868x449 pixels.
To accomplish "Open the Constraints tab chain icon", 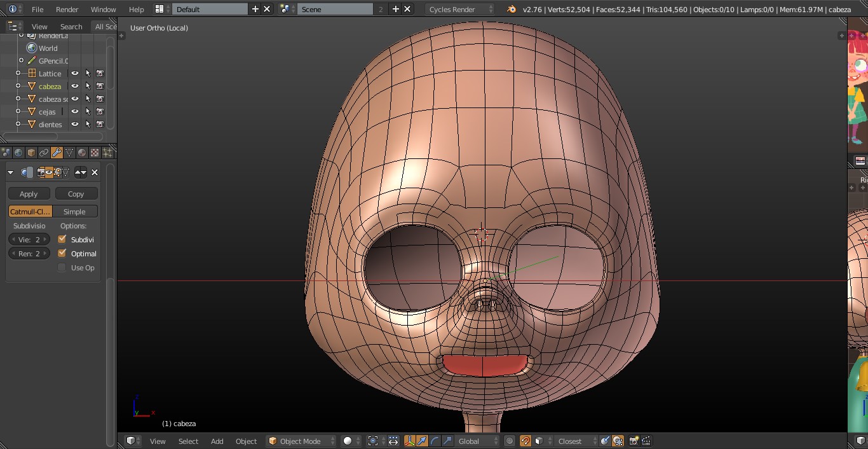I will point(44,153).
